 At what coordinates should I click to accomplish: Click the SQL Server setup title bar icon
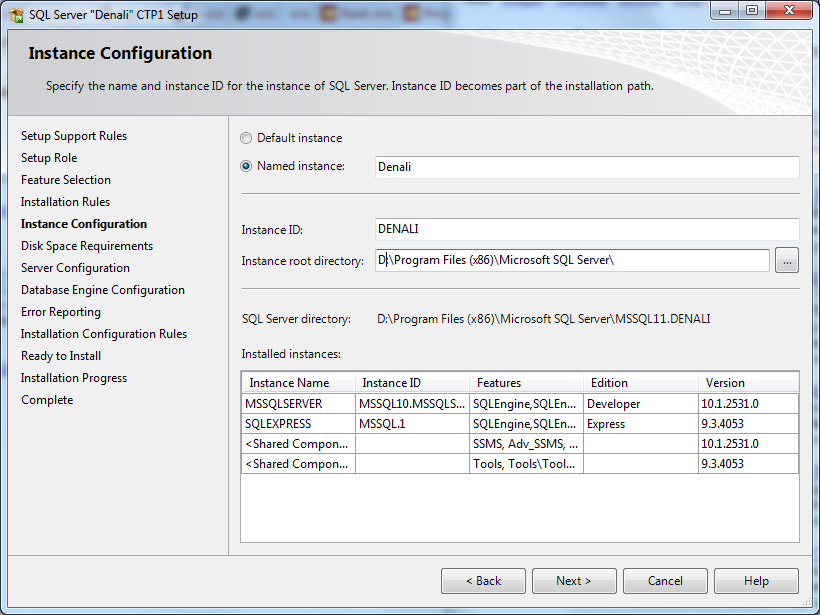(16, 15)
